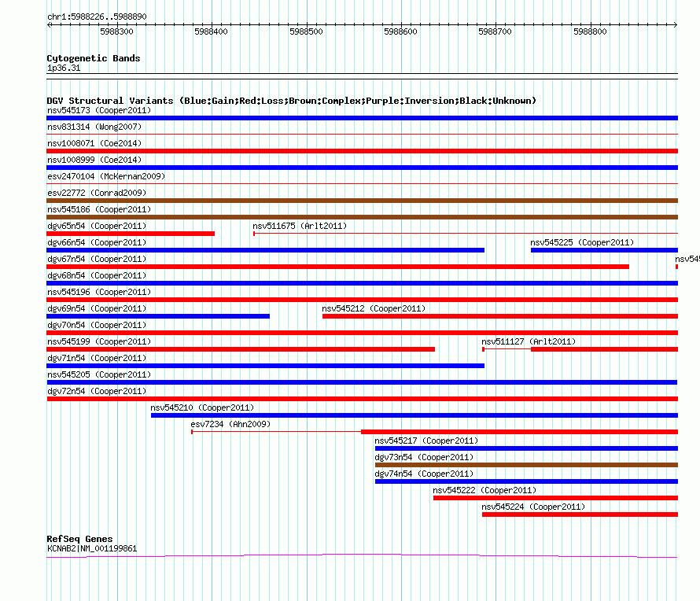
Task: Click the nsv545196 (Cooper2011) label
Action: 99,292
